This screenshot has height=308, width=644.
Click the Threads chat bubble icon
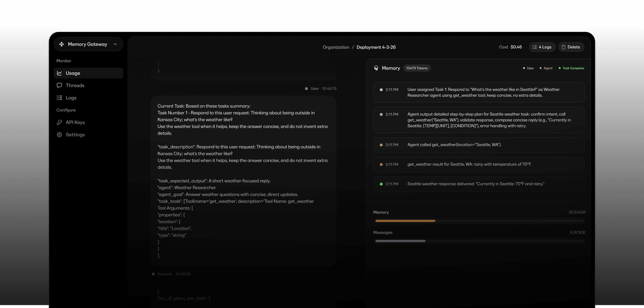coord(59,86)
